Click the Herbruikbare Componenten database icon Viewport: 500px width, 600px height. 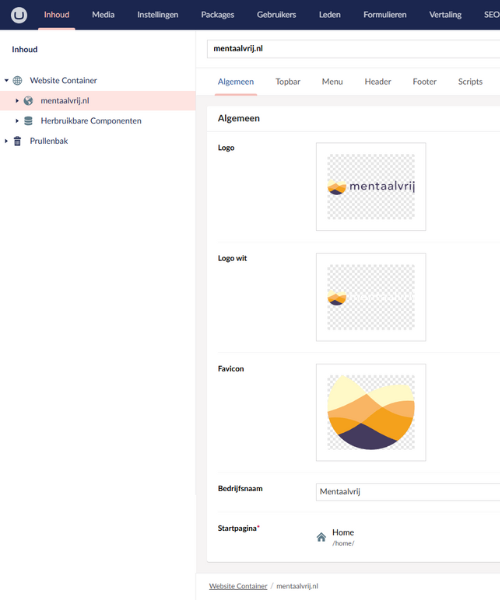28,121
